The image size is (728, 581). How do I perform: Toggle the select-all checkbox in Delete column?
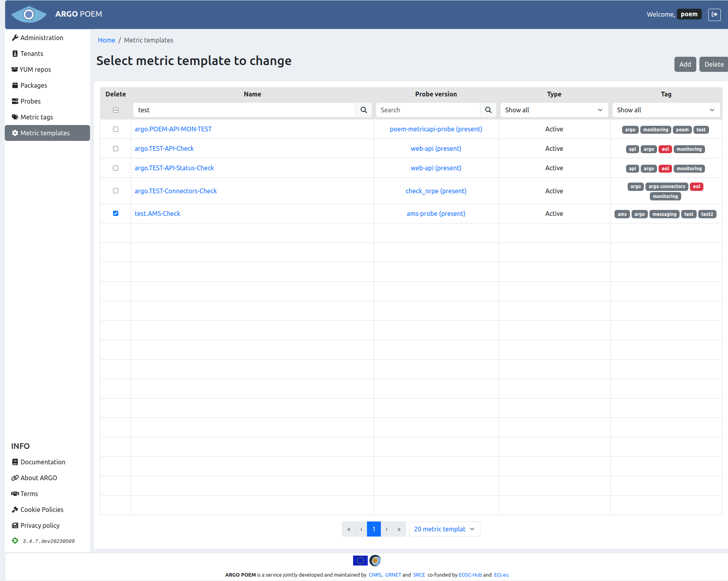coord(115,110)
